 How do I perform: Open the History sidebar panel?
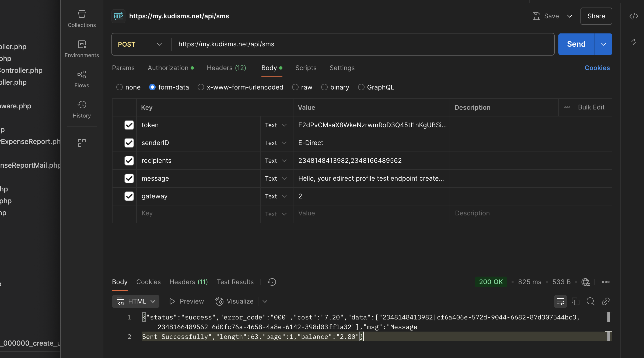click(82, 109)
